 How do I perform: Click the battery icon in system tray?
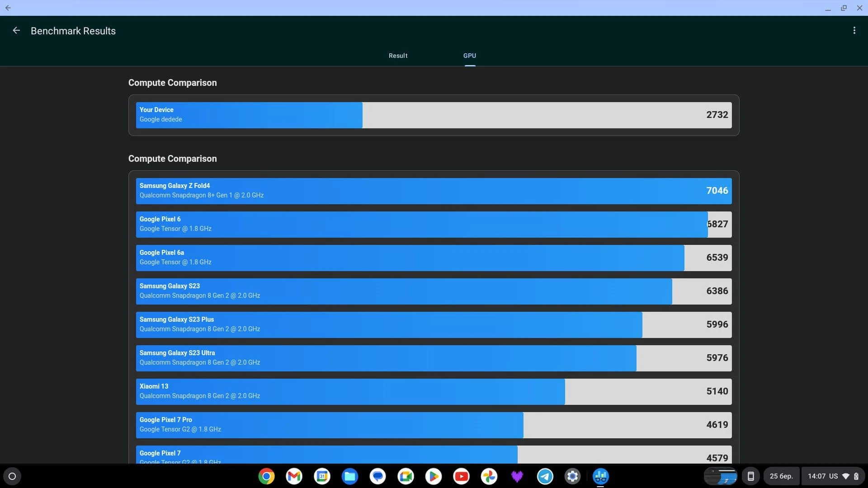pyautogui.click(x=856, y=476)
